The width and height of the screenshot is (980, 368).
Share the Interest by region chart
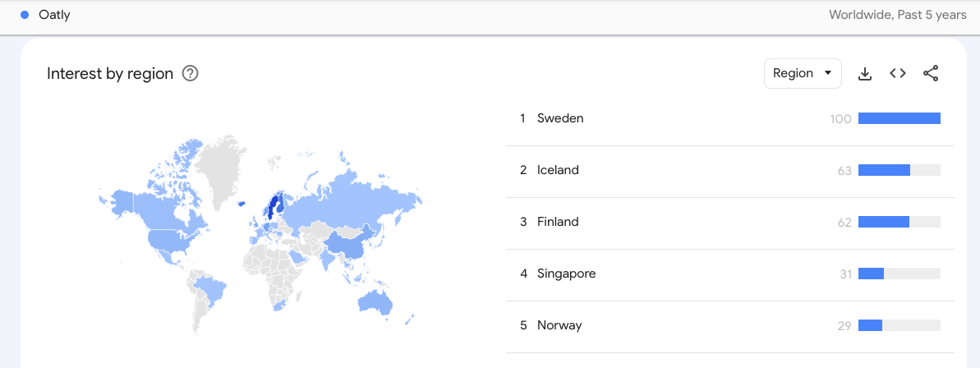[931, 74]
